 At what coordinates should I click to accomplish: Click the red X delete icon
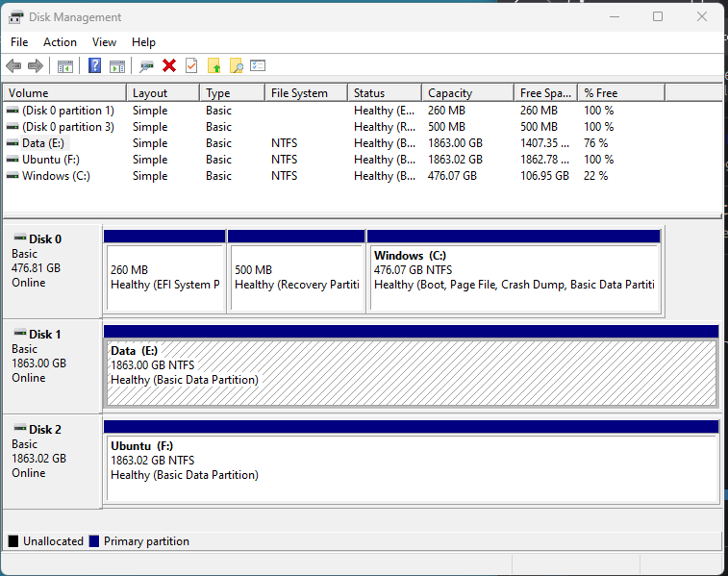(x=169, y=66)
